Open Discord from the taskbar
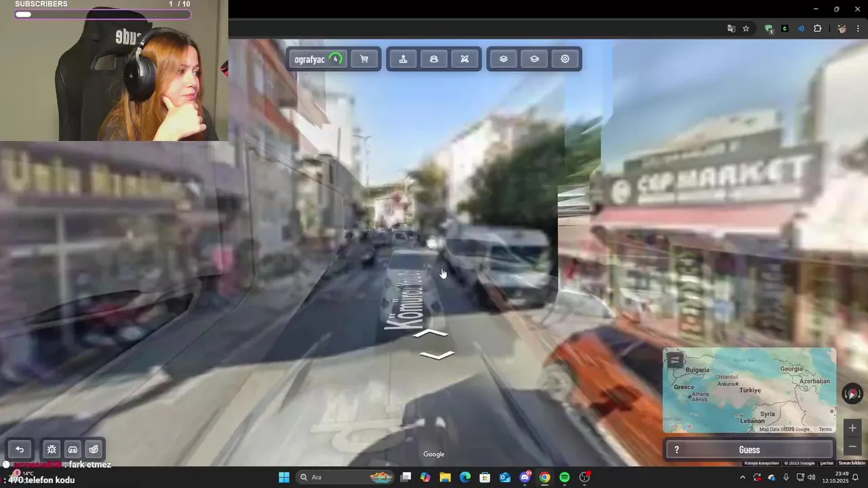The height and width of the screenshot is (488, 868). pyautogui.click(x=525, y=477)
